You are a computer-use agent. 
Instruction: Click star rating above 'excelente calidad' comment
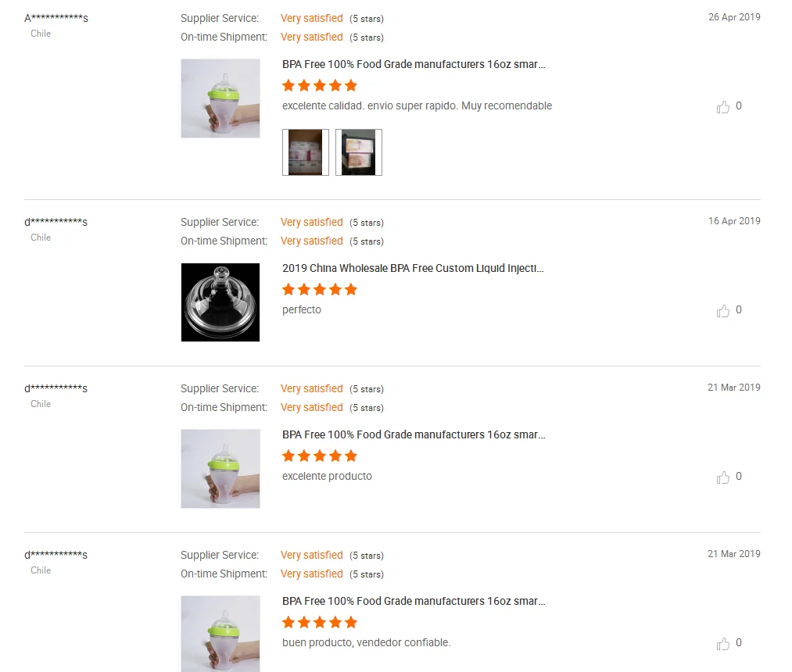coord(319,85)
